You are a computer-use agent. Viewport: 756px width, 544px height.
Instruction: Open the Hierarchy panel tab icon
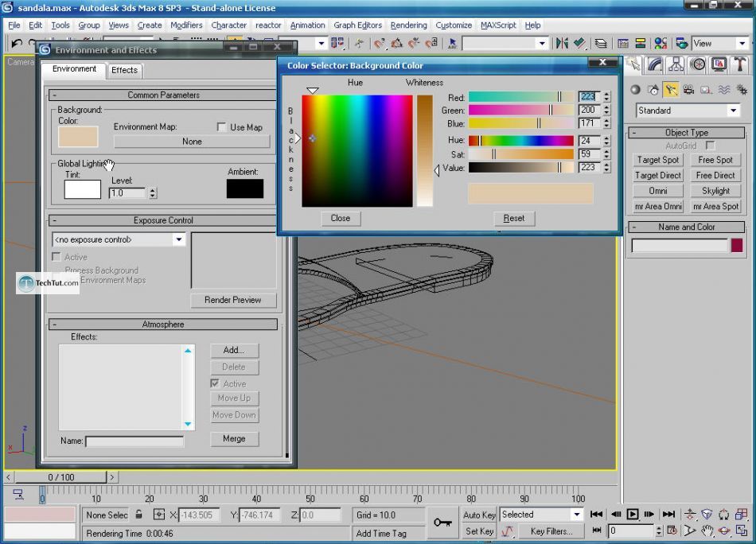click(676, 64)
